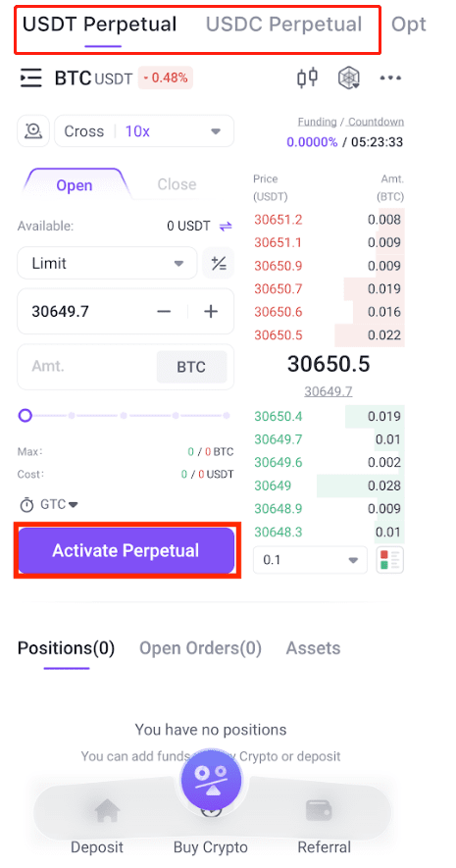The height and width of the screenshot is (868, 456).
Task: Click the plus/minus TP/SL icon beside Limit
Action: tap(219, 263)
